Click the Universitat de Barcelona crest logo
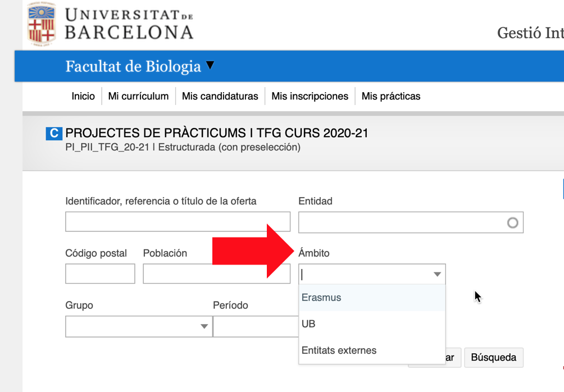 pyautogui.click(x=42, y=24)
